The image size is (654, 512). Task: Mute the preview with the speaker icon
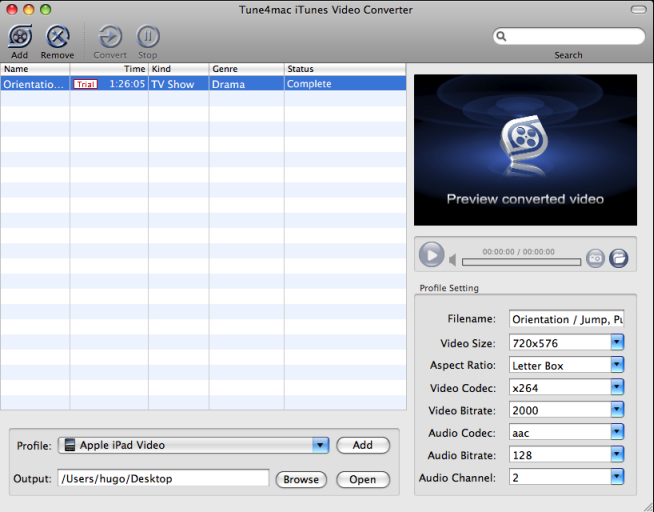(453, 260)
